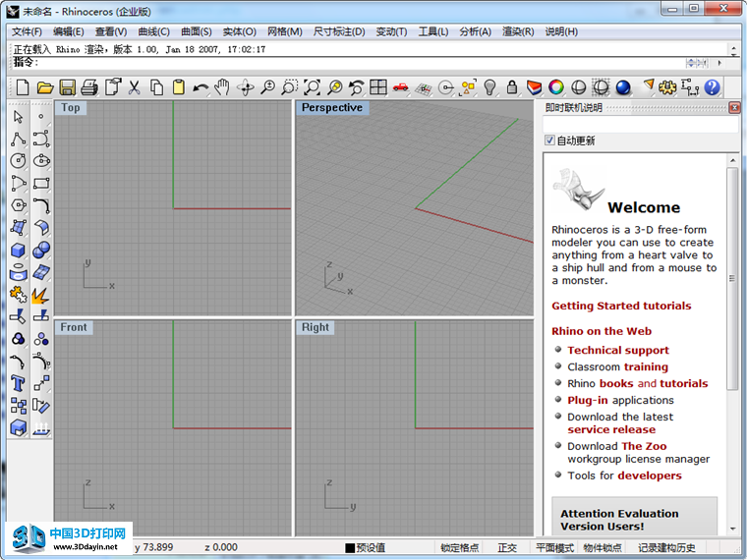This screenshot has height=560, width=747.
Task: Select the Box solid tool
Action: pyautogui.click(x=18, y=250)
